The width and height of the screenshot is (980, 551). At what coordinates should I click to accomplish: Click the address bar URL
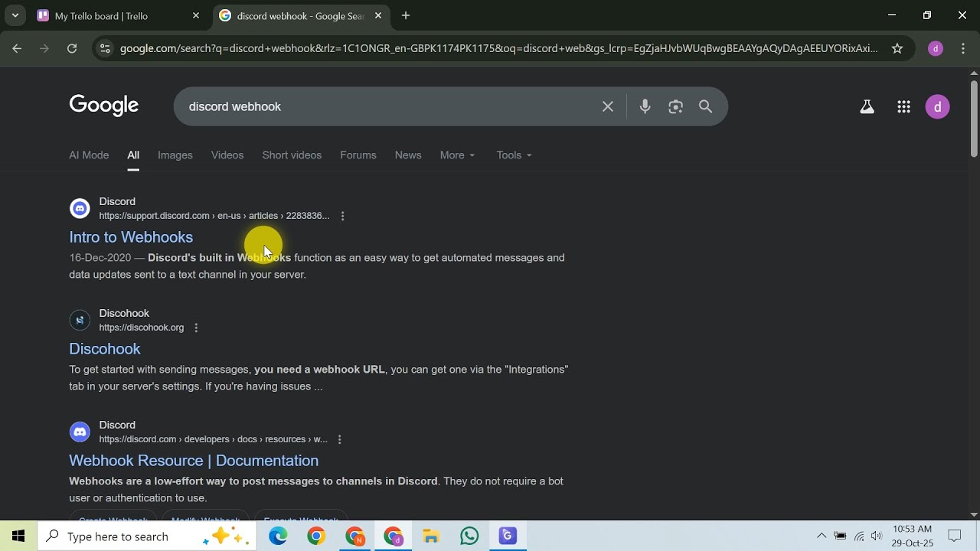(x=498, y=48)
